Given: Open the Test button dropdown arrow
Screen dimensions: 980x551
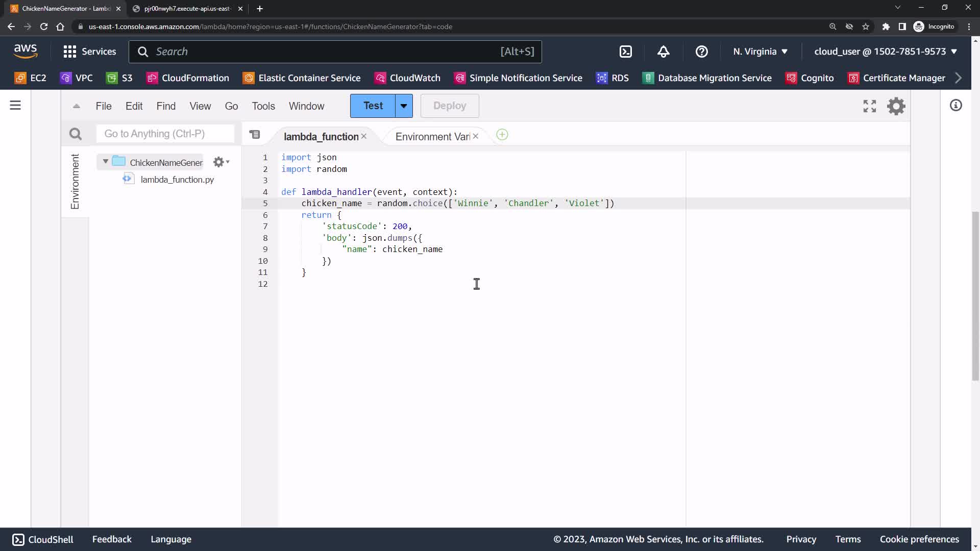Looking at the screenshot, I should tap(404, 106).
